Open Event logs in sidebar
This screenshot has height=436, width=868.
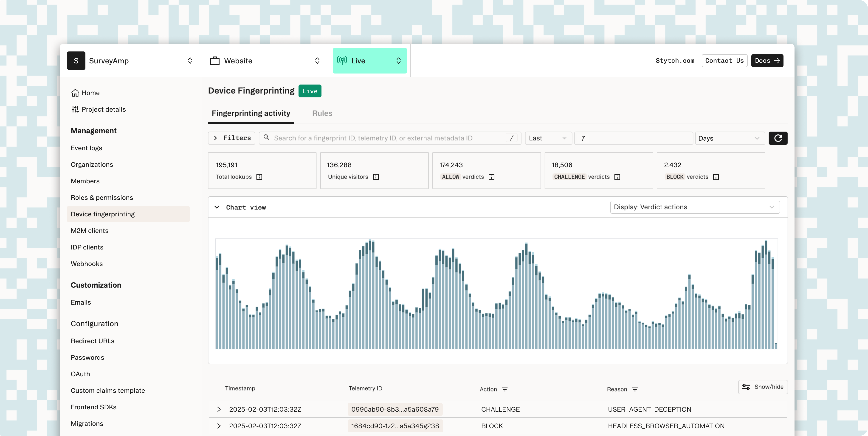click(86, 148)
